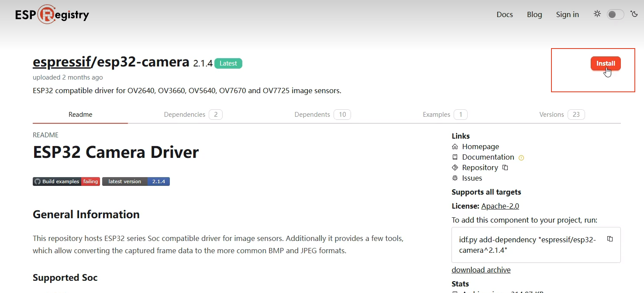Viewport: 644px width, 293px height.
Task: Switch to the Dependencies tab
Action: [x=193, y=115]
